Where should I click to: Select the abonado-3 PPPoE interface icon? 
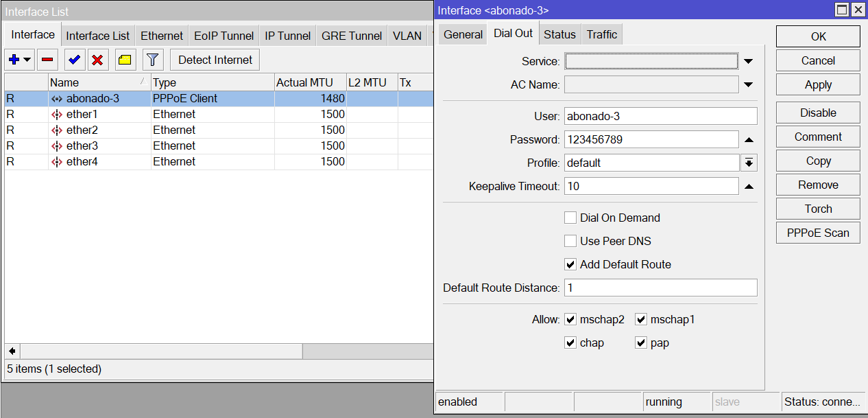pos(57,99)
